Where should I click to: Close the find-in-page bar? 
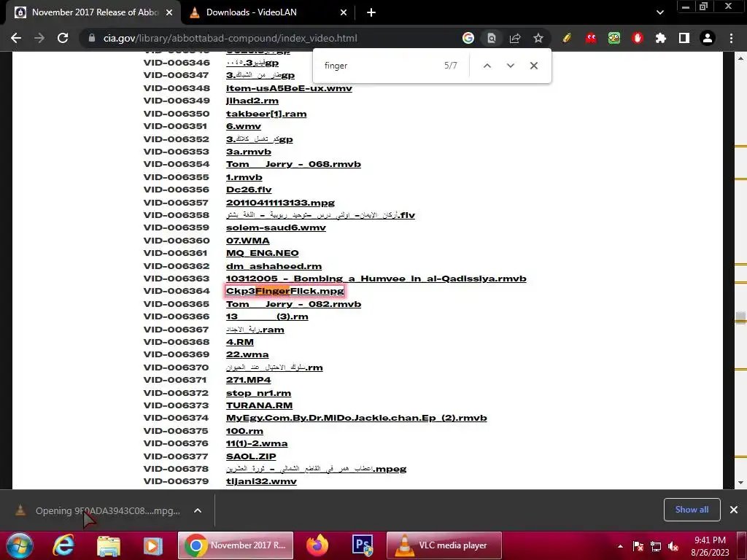[533, 66]
